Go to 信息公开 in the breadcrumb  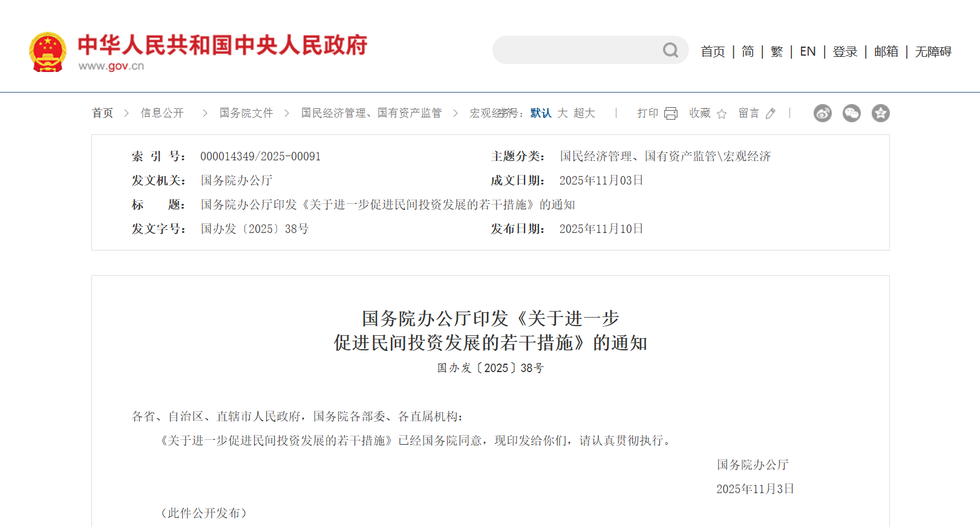(162, 113)
